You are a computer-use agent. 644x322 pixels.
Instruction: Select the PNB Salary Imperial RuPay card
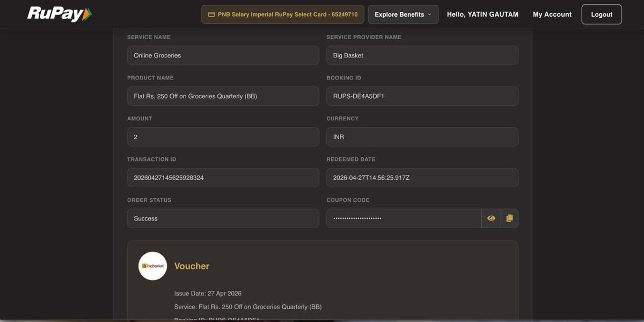pyautogui.click(x=283, y=14)
